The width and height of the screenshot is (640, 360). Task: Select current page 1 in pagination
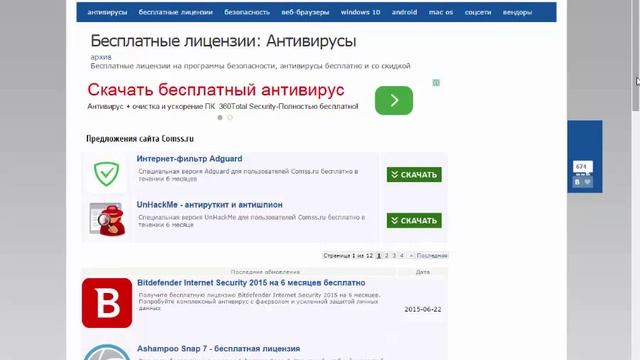[379, 256]
